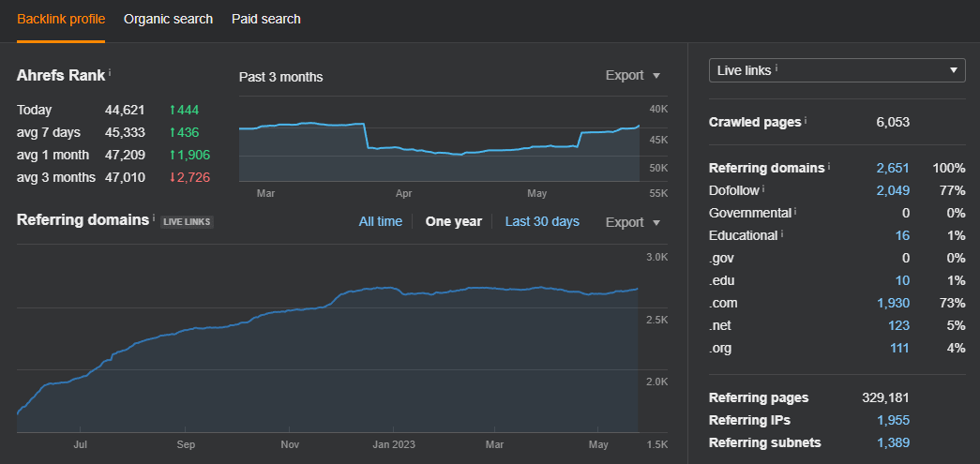Open .net domains count 123
Screen dimensions: 980x464
(x=898, y=325)
